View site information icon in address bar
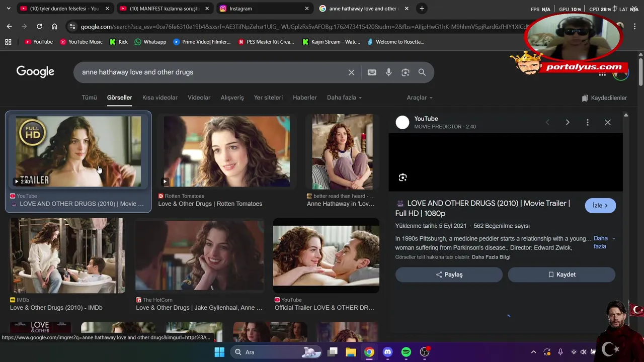Screen dimensions: 644x362 tap(72, 27)
